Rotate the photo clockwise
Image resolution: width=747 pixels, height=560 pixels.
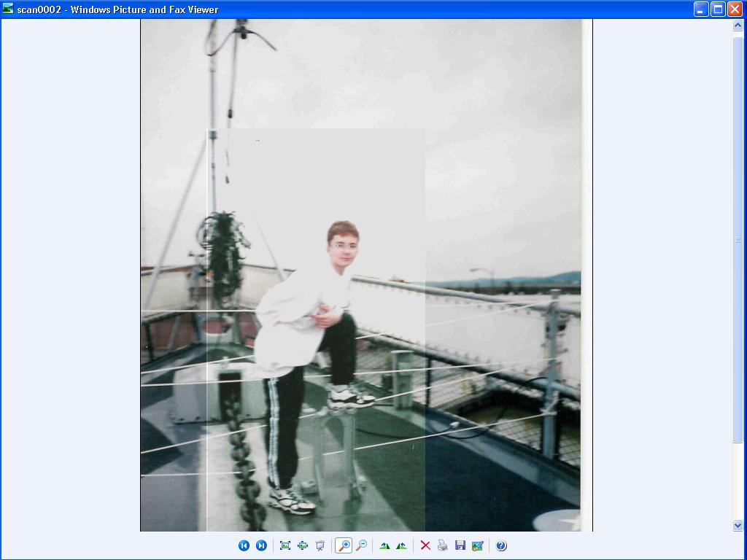click(384, 545)
